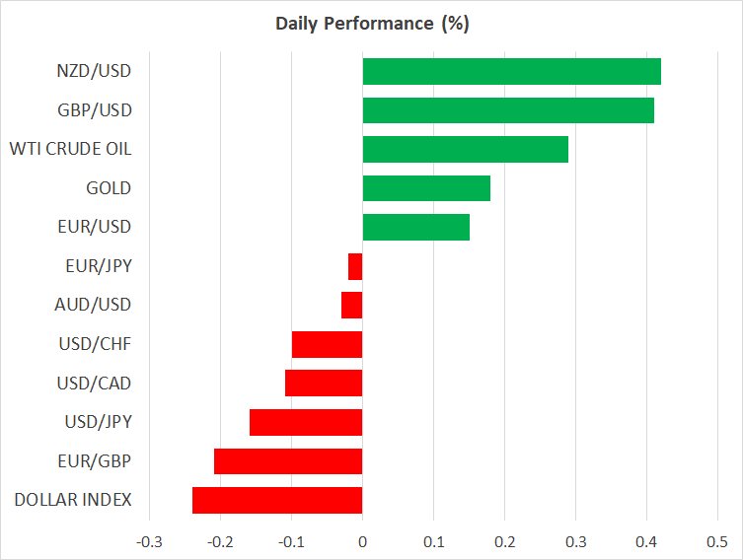Select the red AUD/USD bar
The image size is (743, 560).
[352, 305]
